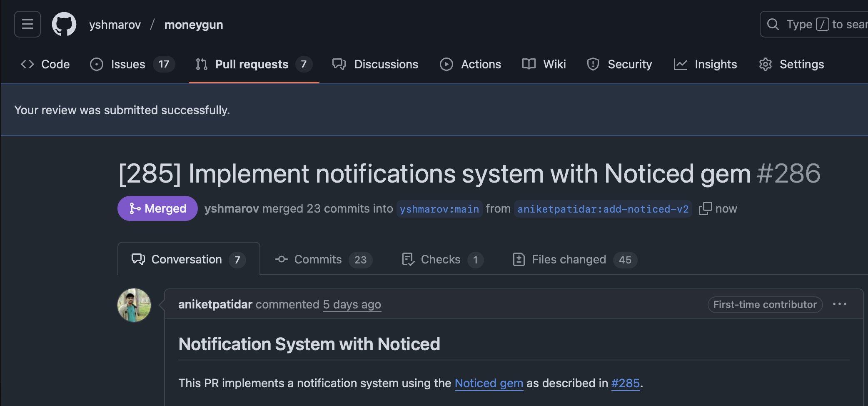Screen dimensions: 868x406
Task: Click the Issues count badge 17
Action: (164, 64)
